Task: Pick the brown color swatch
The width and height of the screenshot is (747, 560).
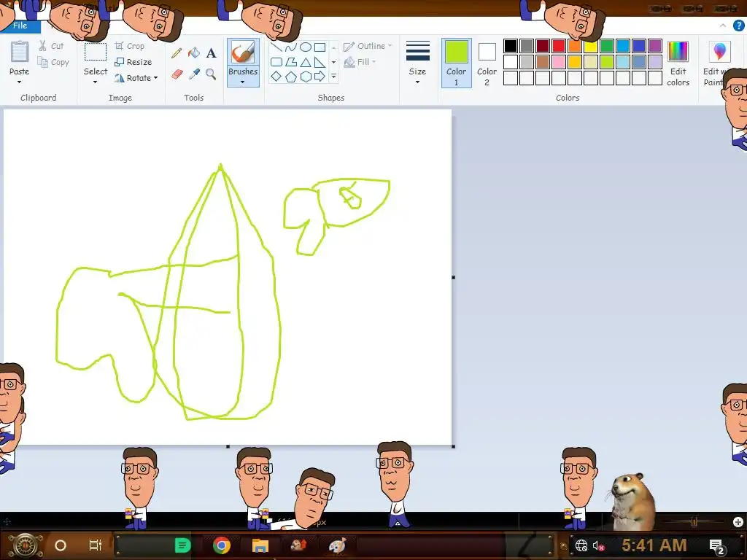Action: [x=543, y=62]
